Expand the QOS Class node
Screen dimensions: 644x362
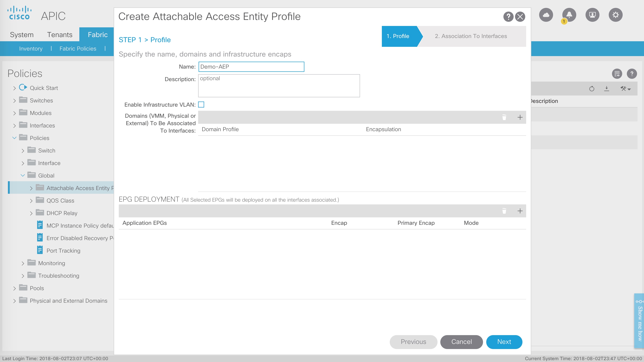pos(31,201)
